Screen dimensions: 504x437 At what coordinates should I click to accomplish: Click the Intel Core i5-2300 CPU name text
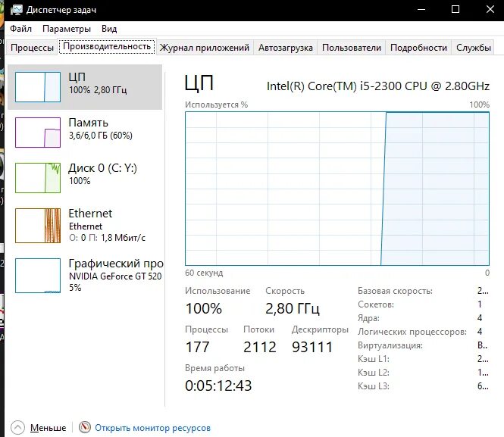click(378, 86)
